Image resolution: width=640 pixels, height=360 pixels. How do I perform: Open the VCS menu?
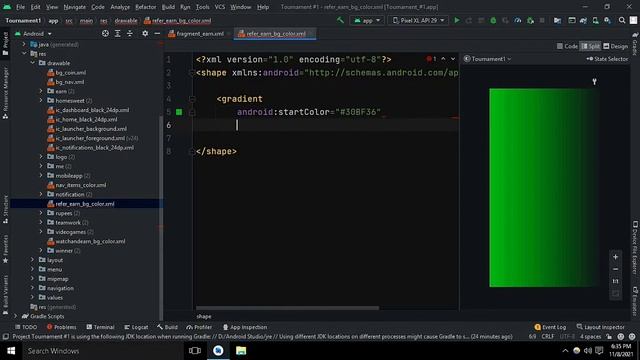pyautogui.click(x=220, y=7)
